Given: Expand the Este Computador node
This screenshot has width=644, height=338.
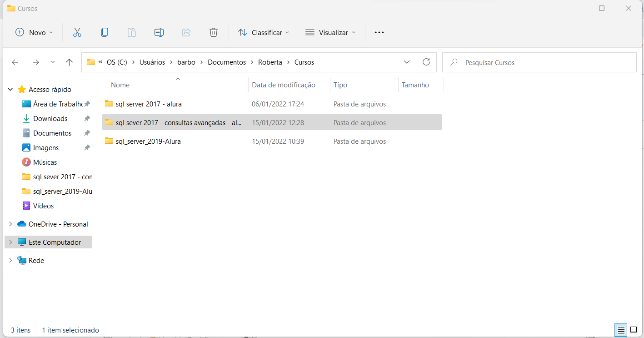Looking at the screenshot, I should pyautogui.click(x=10, y=242).
